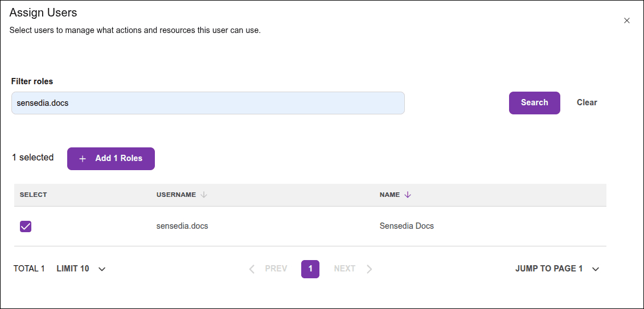Click the SELECT column header
644x309 pixels.
tap(34, 195)
